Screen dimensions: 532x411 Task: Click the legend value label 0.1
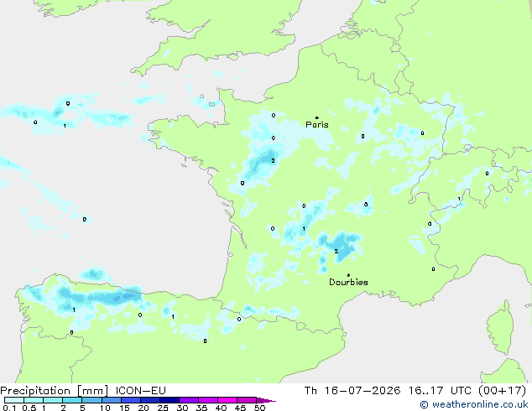[x=9, y=408]
